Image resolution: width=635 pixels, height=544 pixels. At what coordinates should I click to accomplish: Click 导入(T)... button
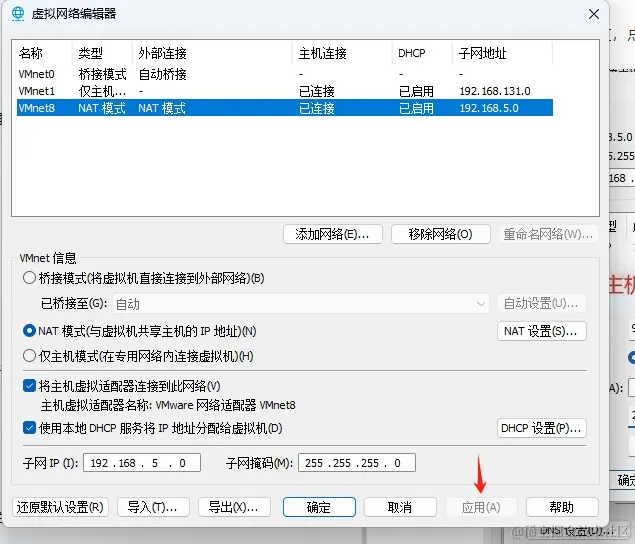tap(153, 507)
